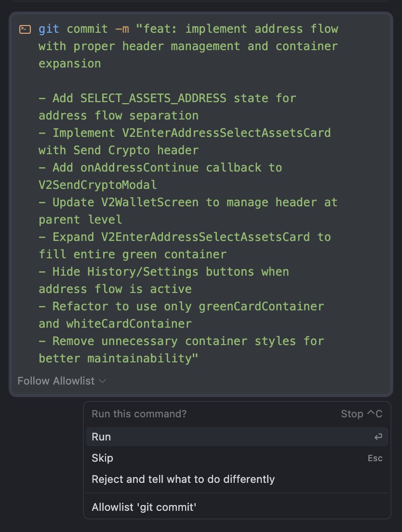Click the V2SendCryptoModal word in the message
This screenshot has height=532, width=402.
click(x=98, y=185)
